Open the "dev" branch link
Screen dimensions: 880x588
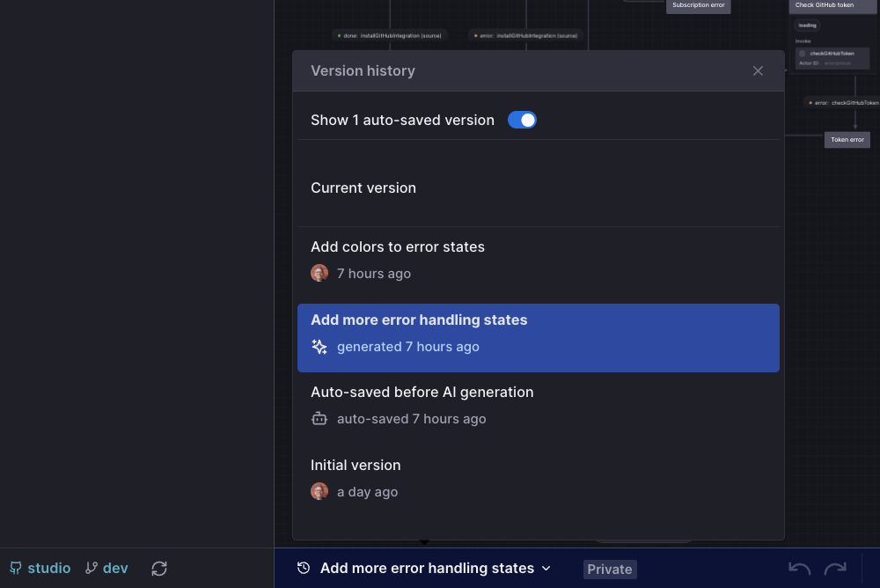pyautogui.click(x=114, y=568)
